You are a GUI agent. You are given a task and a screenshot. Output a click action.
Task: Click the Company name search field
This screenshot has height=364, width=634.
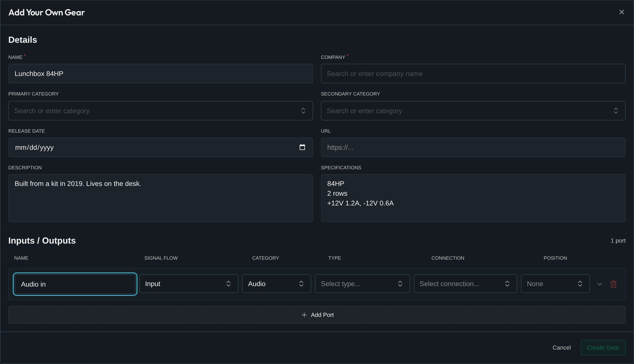click(x=473, y=74)
